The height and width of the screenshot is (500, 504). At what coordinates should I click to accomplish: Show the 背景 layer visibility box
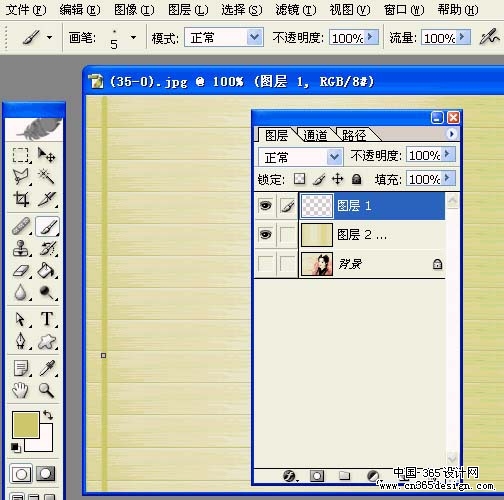(265, 264)
